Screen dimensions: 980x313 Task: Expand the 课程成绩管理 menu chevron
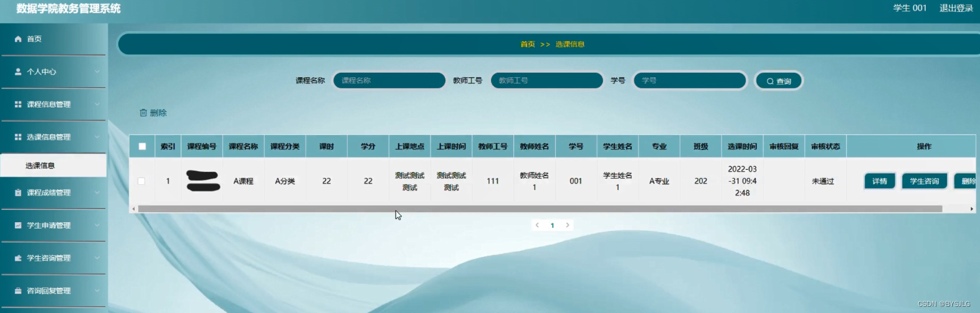tap(97, 193)
